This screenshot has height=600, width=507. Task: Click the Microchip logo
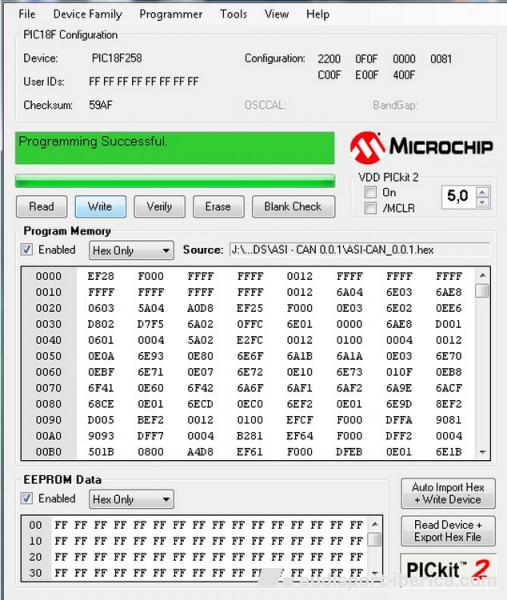(x=421, y=147)
